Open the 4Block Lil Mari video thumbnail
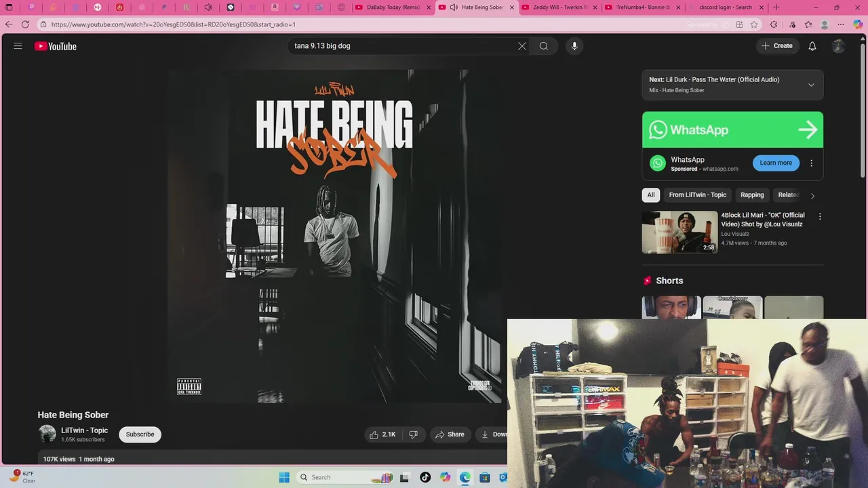The image size is (868, 488). coord(679,232)
